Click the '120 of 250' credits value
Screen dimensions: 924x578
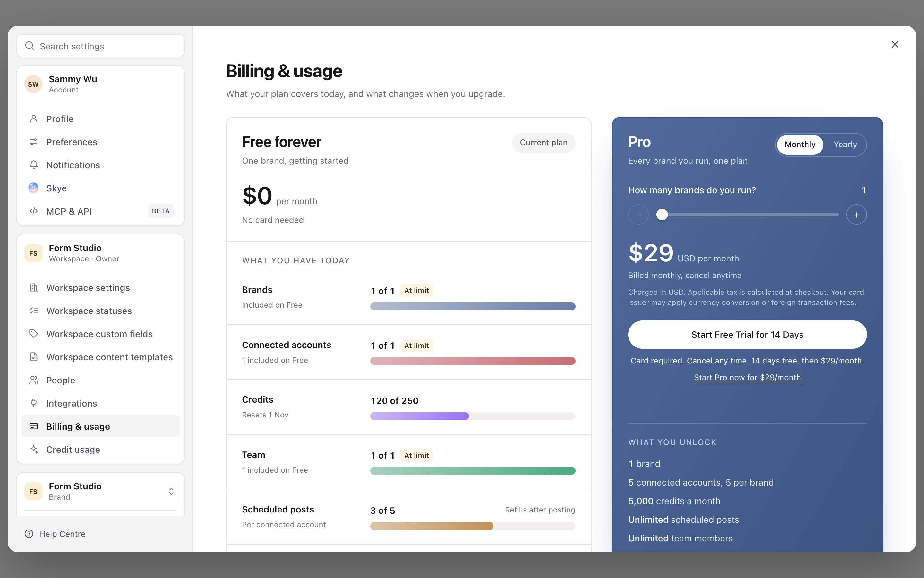(x=394, y=401)
